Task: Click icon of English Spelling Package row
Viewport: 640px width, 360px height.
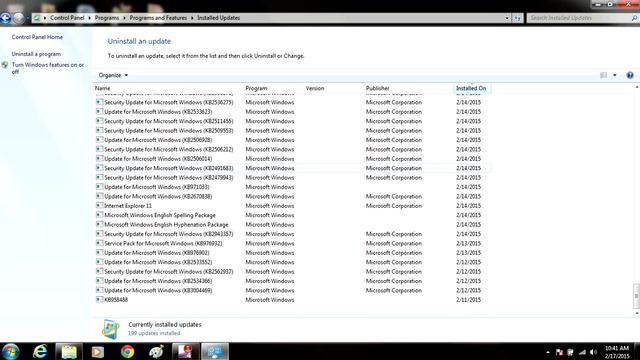Action: point(99,215)
